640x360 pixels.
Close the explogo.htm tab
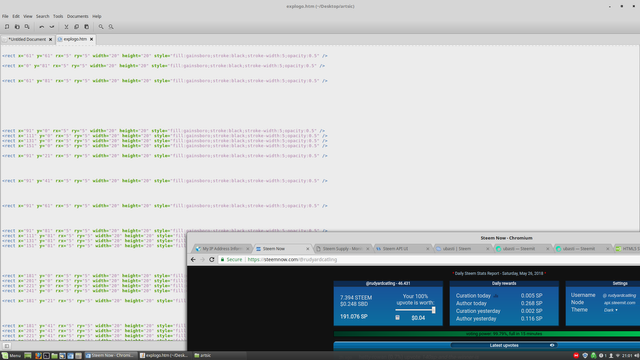[91, 40]
